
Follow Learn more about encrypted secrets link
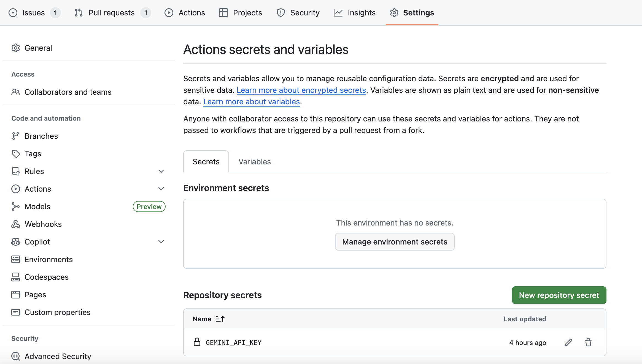click(x=301, y=90)
